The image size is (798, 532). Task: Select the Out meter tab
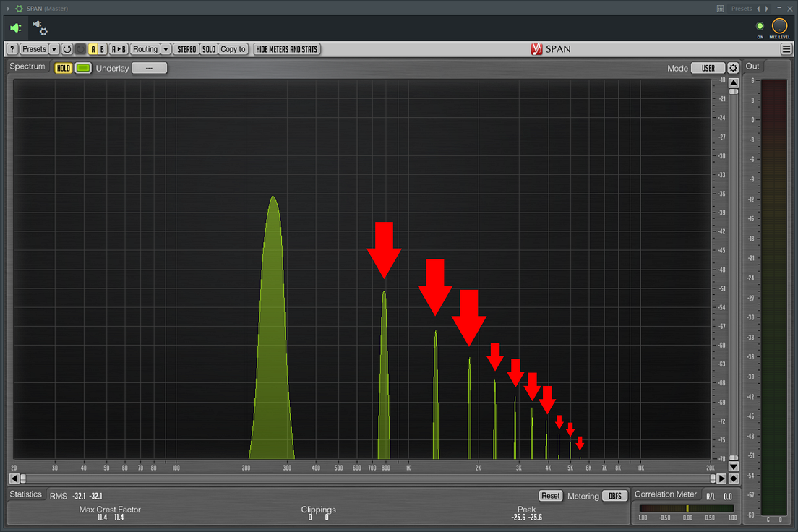(x=752, y=66)
